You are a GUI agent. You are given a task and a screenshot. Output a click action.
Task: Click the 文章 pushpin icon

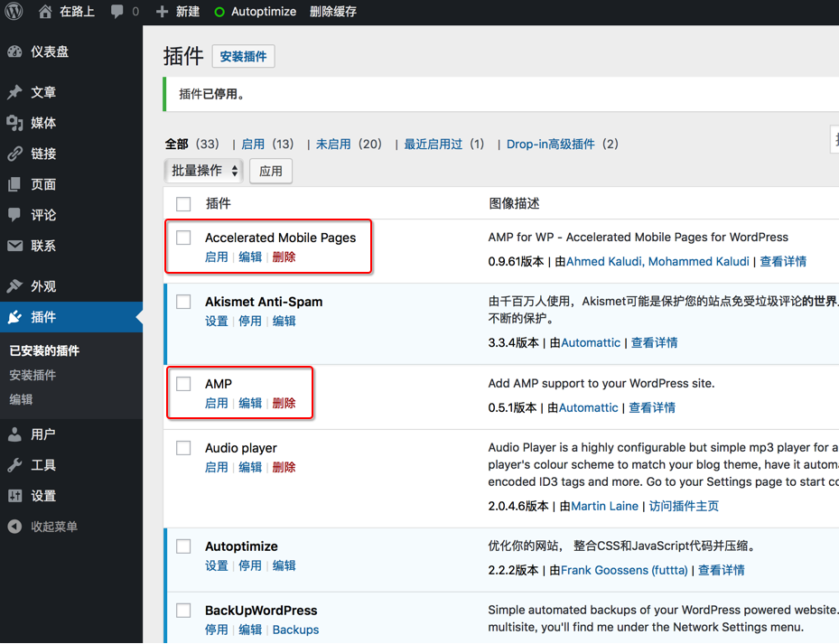[x=15, y=92]
